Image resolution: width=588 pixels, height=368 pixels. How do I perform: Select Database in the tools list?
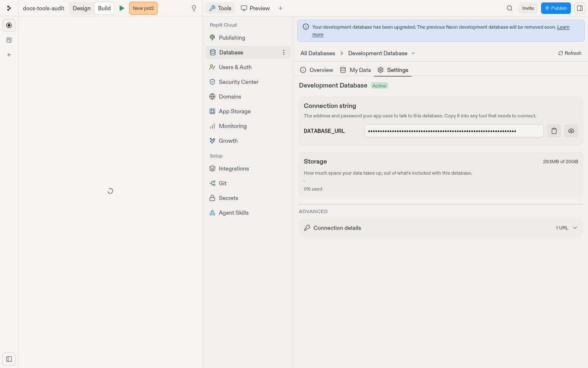point(248,52)
